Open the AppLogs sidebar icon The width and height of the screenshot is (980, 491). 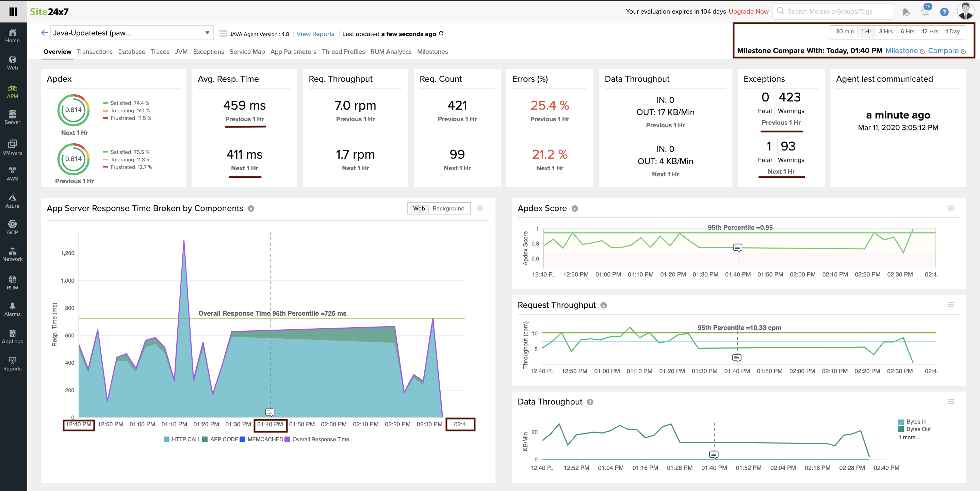click(x=12, y=336)
